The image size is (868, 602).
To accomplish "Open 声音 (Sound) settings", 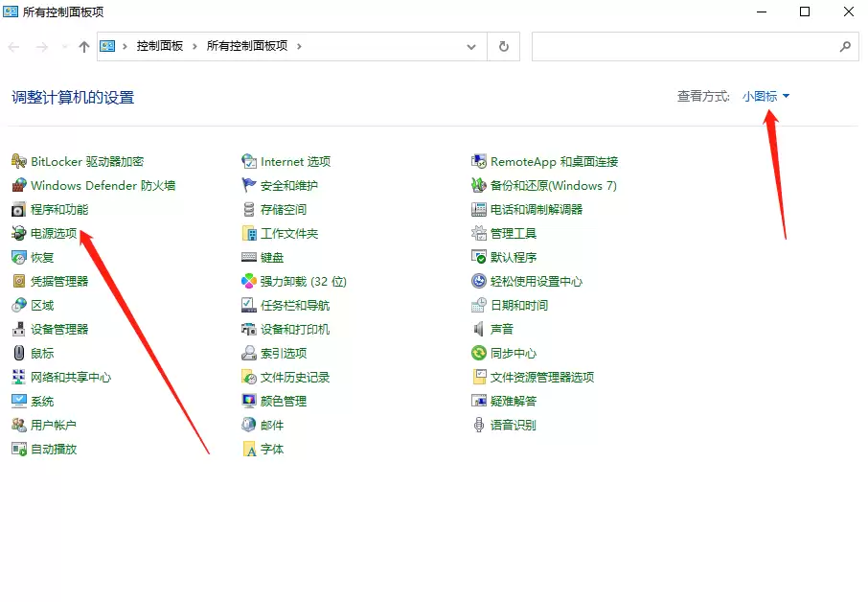I will pos(501,329).
